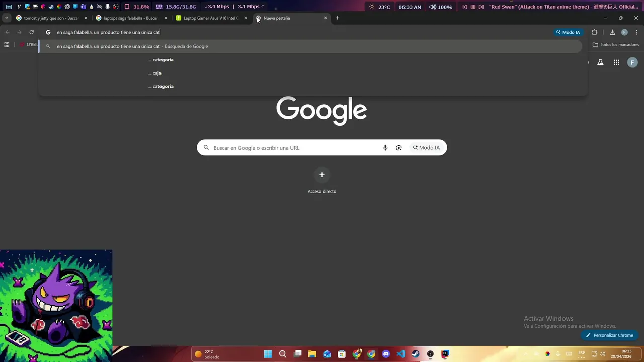Skip to next track in media widget

[x=481, y=7]
